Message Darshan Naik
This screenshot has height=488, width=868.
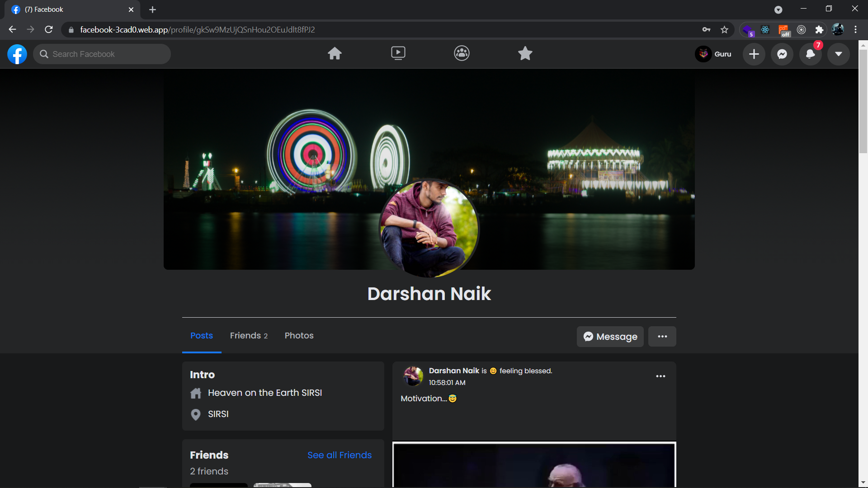pyautogui.click(x=610, y=337)
